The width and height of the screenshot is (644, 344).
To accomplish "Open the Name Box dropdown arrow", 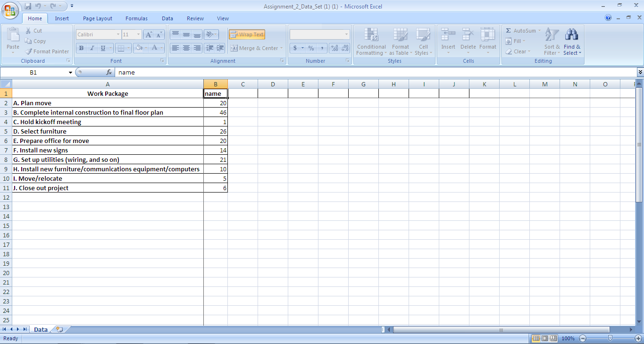I will 70,73.
